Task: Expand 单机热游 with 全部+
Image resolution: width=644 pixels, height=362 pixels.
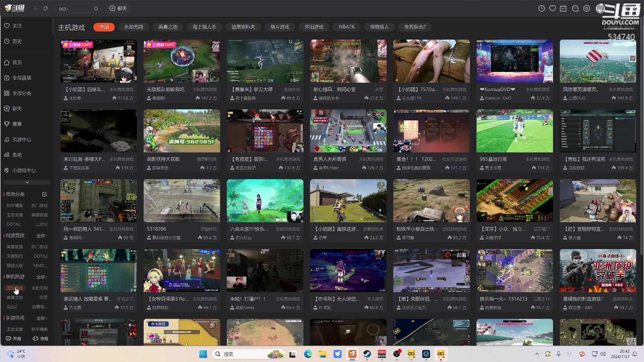Action: 42,277
